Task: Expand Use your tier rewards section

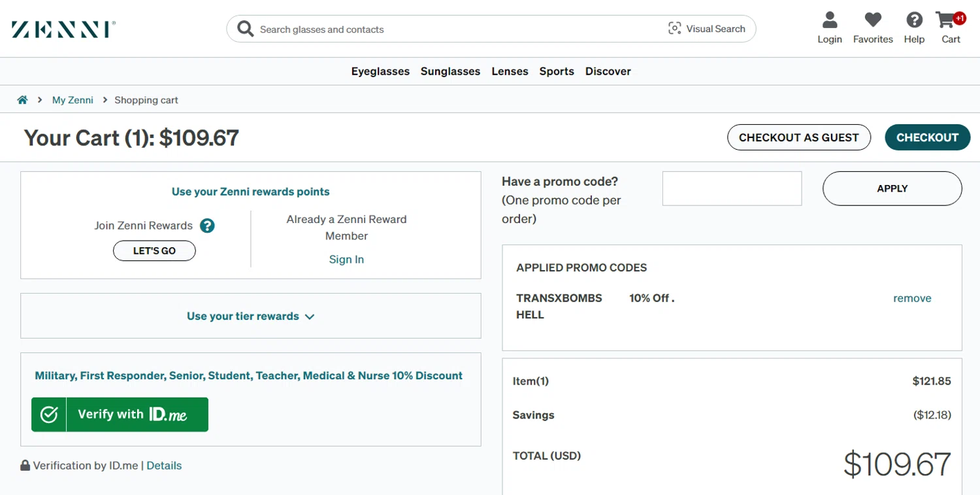Action: (x=251, y=316)
